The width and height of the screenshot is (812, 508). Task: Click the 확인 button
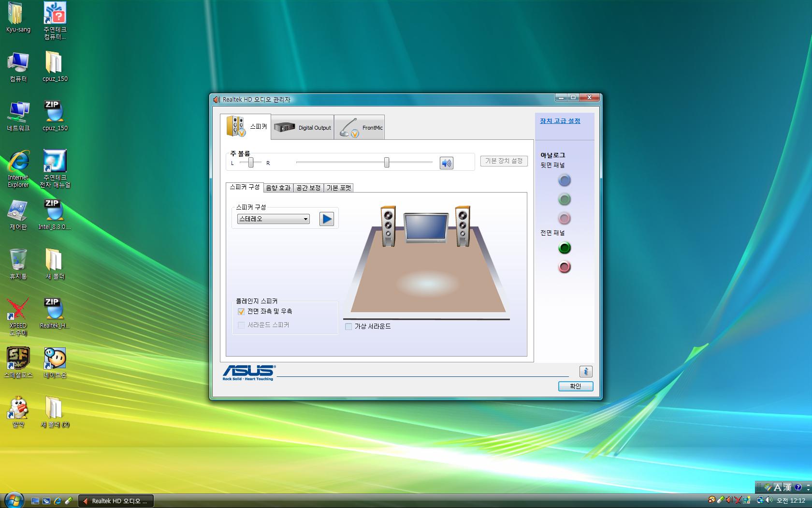click(x=575, y=386)
